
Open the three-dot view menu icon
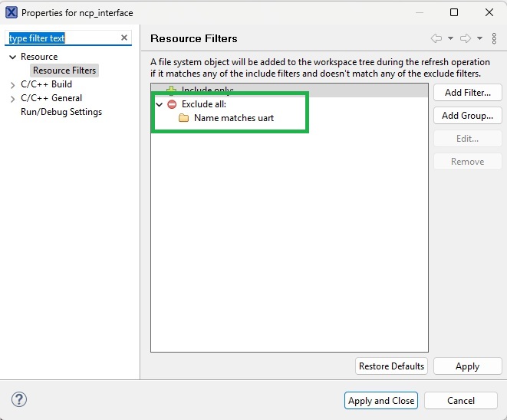point(494,38)
